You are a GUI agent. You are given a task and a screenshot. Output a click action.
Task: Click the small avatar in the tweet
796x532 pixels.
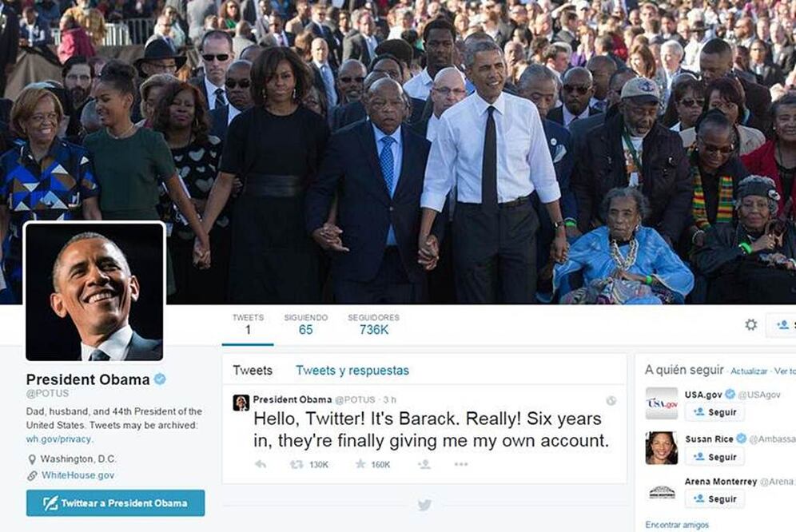[241, 403]
